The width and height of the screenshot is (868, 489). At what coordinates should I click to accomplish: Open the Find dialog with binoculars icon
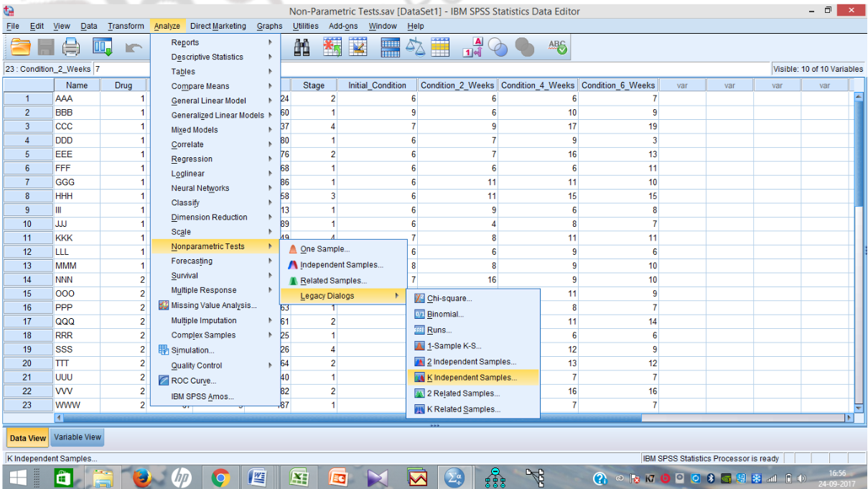tap(302, 47)
